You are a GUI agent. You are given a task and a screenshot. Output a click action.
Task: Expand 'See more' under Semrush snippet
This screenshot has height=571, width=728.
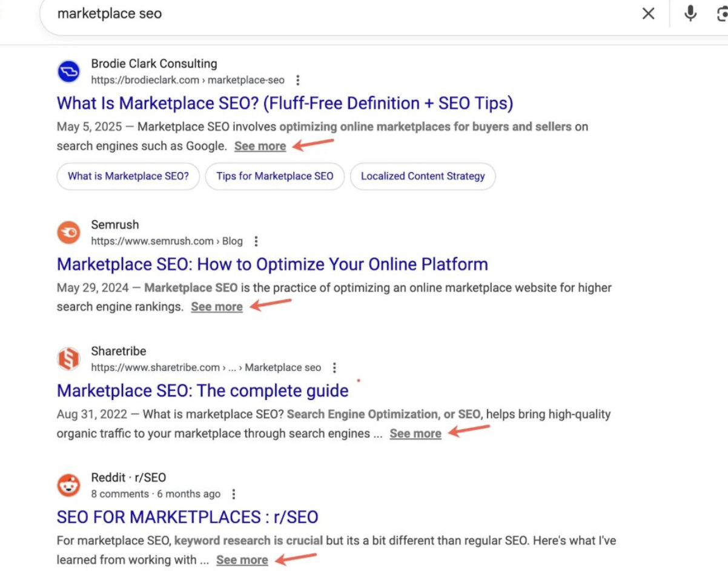[217, 307]
